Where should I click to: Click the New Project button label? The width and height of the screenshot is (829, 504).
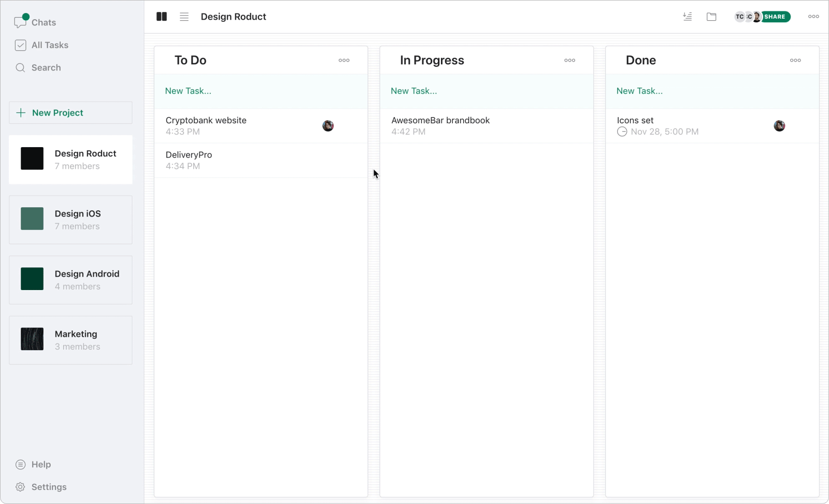(58, 113)
